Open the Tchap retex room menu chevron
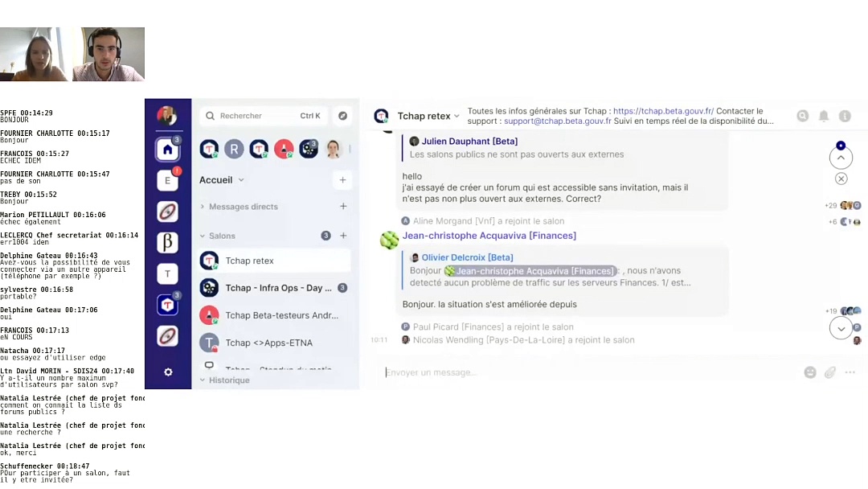 point(457,117)
